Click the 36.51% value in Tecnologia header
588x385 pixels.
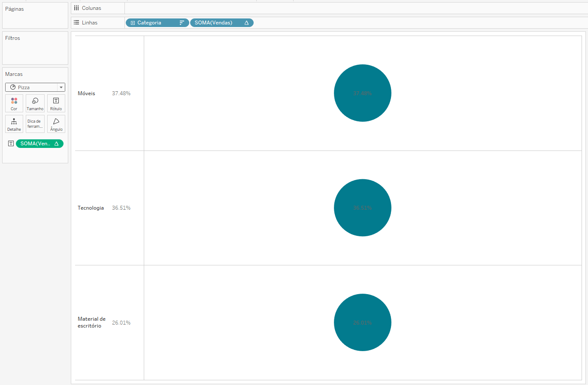(x=121, y=208)
